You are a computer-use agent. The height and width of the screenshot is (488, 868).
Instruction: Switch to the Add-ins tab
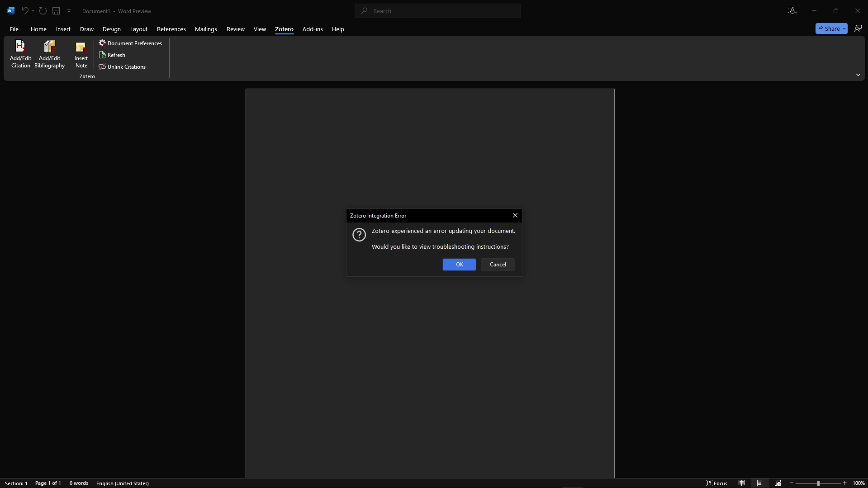(313, 29)
